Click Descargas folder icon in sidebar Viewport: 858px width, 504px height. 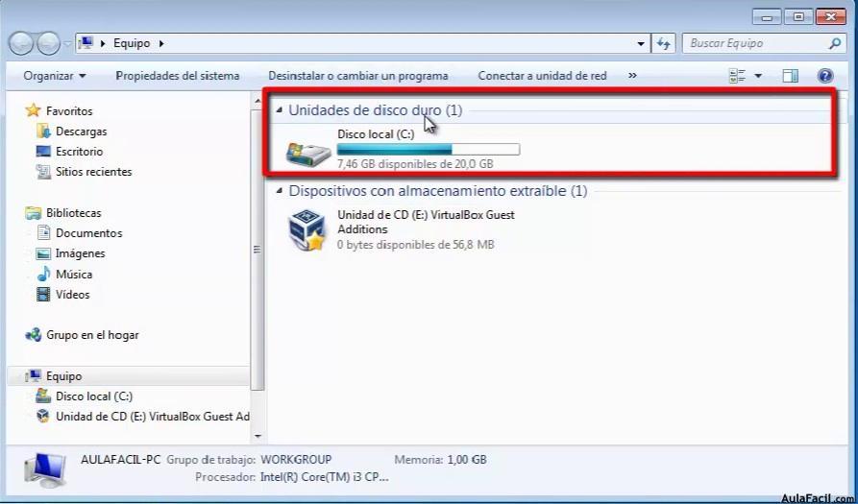(43, 132)
